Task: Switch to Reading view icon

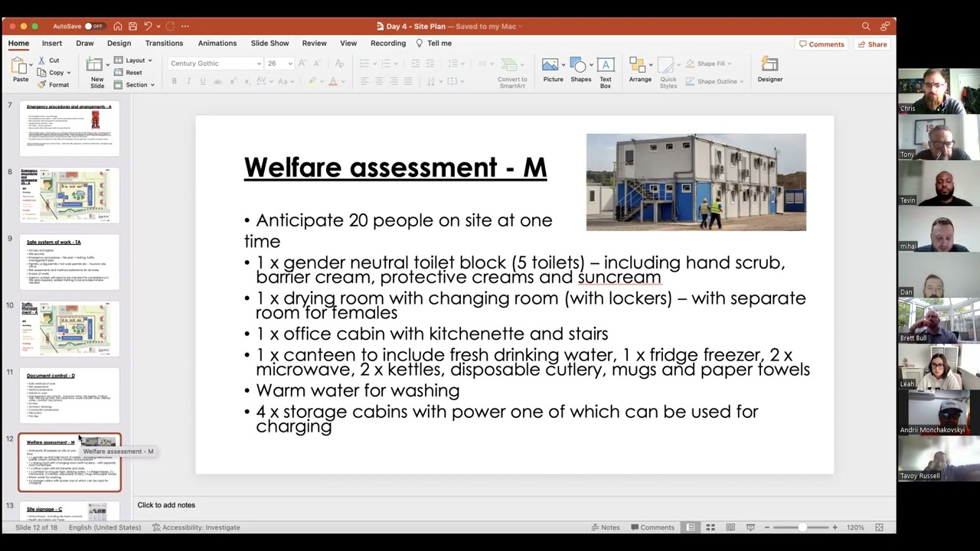Action: [730, 527]
